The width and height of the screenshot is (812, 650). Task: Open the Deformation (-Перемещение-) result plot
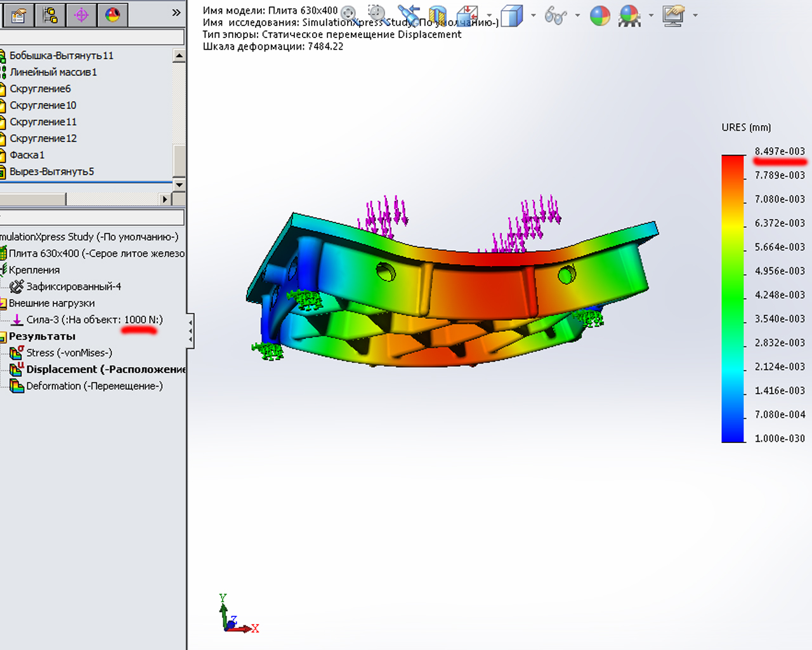click(95, 385)
